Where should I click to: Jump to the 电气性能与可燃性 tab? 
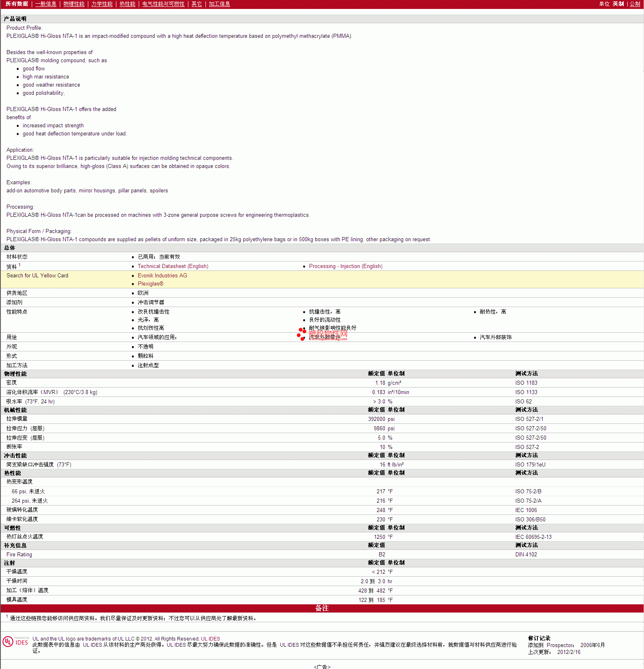tap(164, 4)
